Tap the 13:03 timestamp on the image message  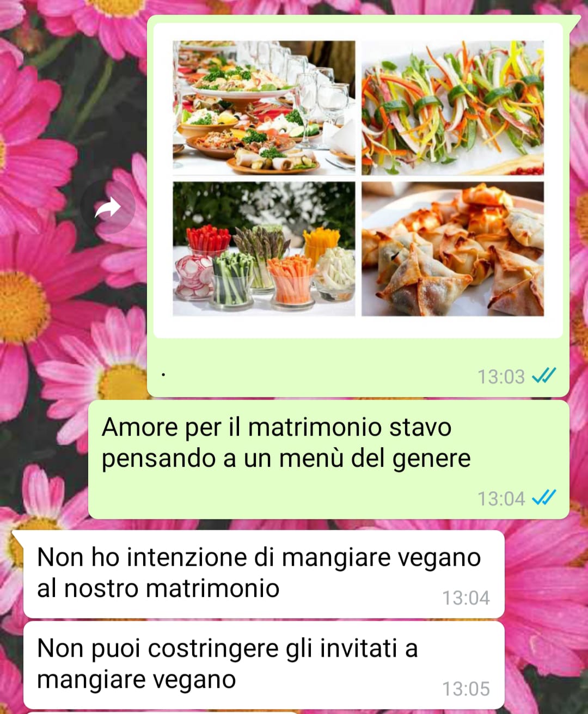501,376
